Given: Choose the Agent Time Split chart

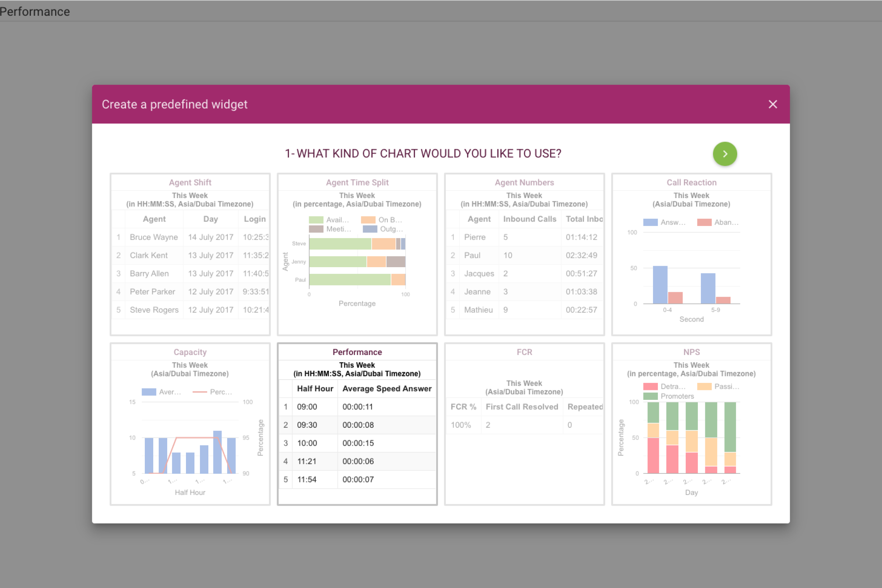Looking at the screenshot, I should (x=357, y=254).
